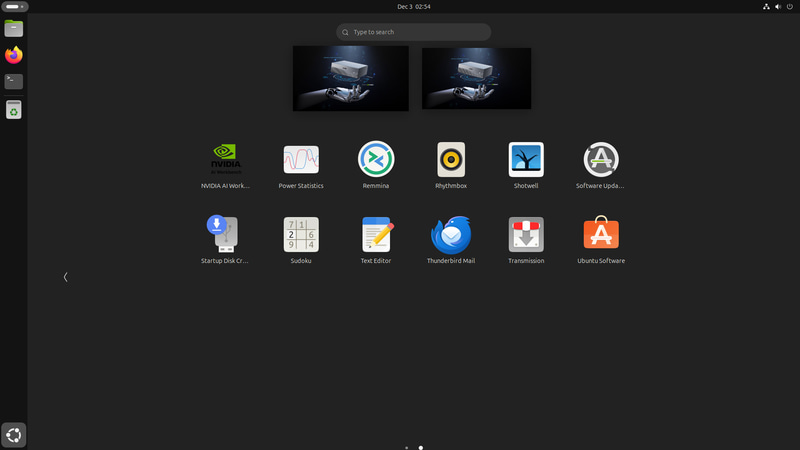Start the Sudoku game

tap(301, 240)
